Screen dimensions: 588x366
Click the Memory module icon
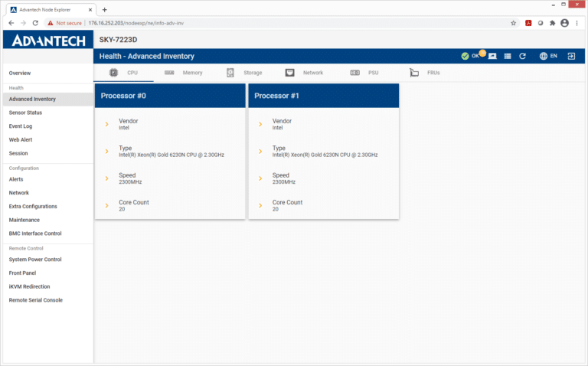[169, 73]
